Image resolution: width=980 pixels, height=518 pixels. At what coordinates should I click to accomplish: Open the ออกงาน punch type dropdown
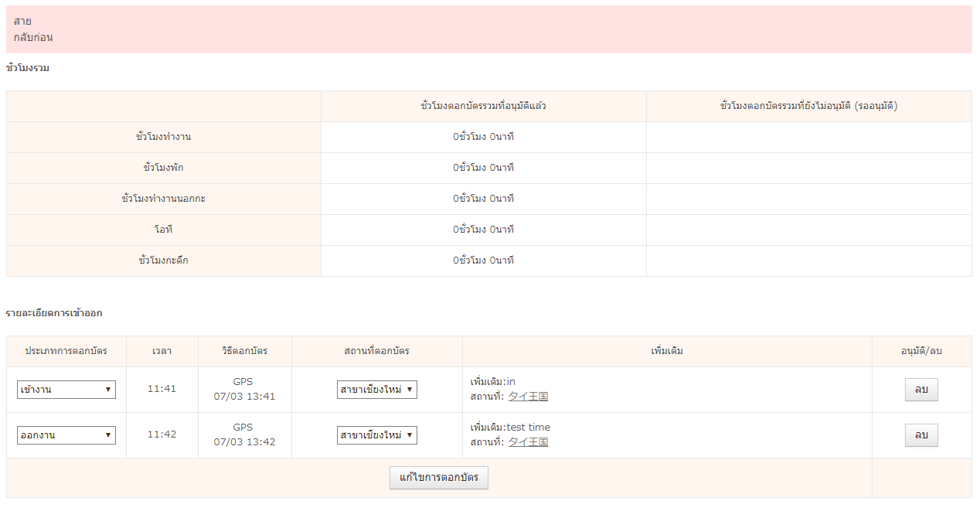click(x=66, y=435)
